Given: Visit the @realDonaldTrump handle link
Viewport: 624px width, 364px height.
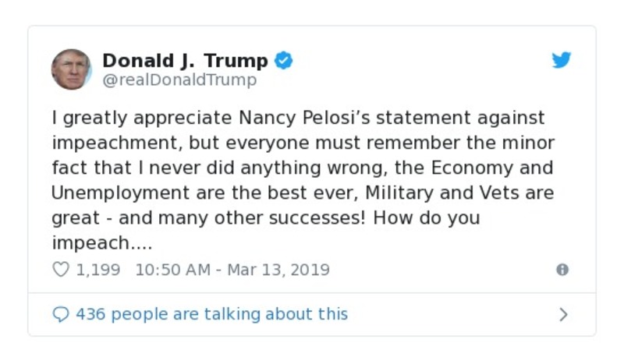Looking at the screenshot, I should 179,80.
